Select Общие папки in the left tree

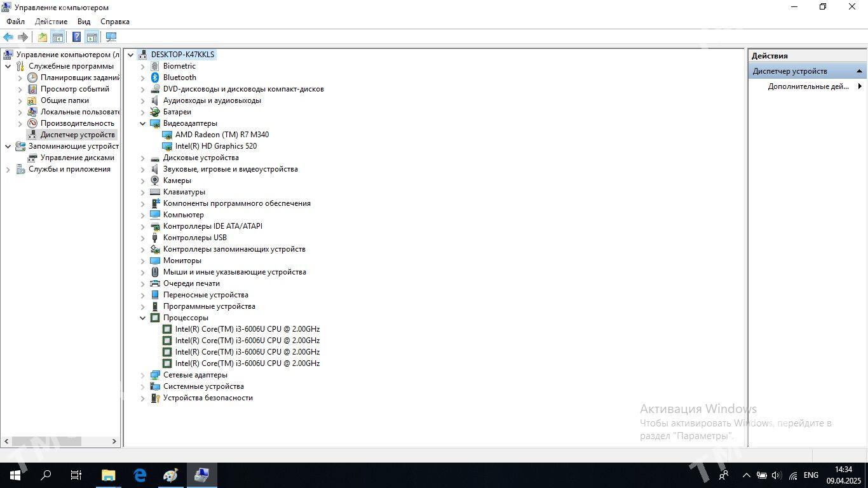click(x=65, y=100)
